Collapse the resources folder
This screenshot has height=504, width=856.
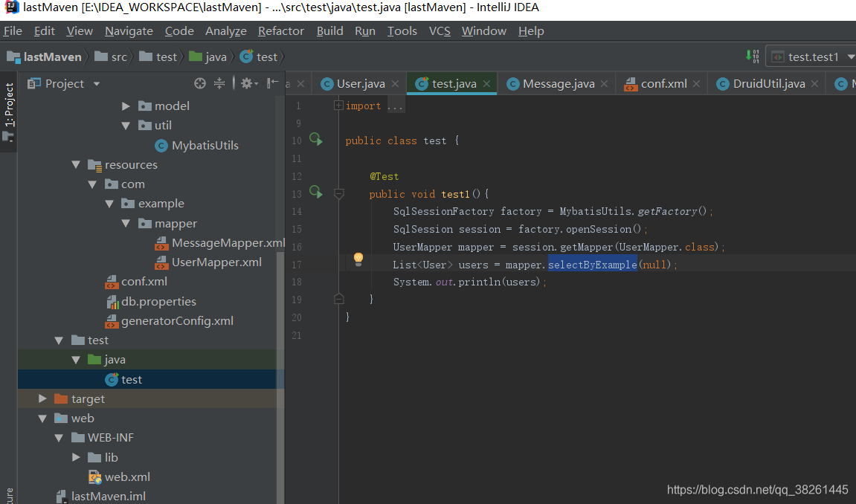tap(76, 165)
